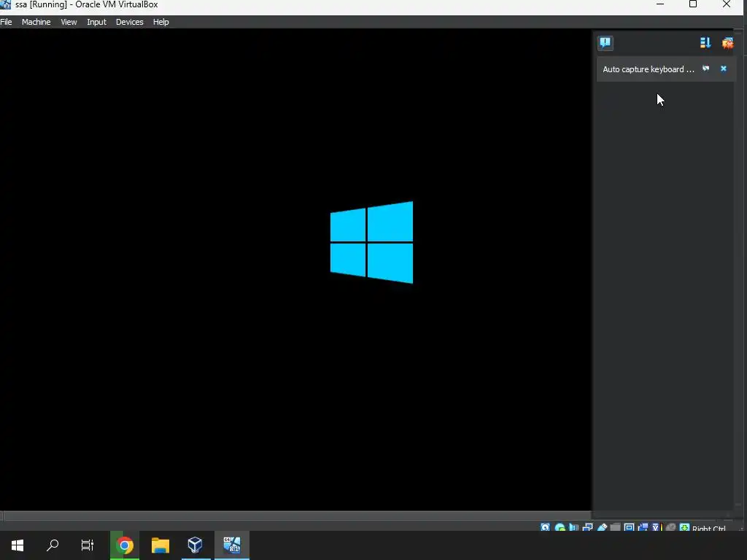
Task: Click the delete finished notifications icon
Action: (x=727, y=43)
